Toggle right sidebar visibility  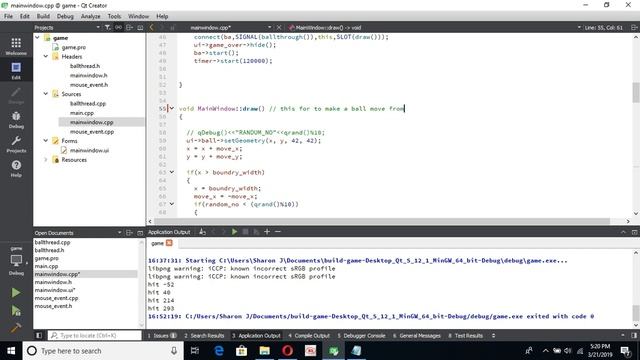point(634,336)
